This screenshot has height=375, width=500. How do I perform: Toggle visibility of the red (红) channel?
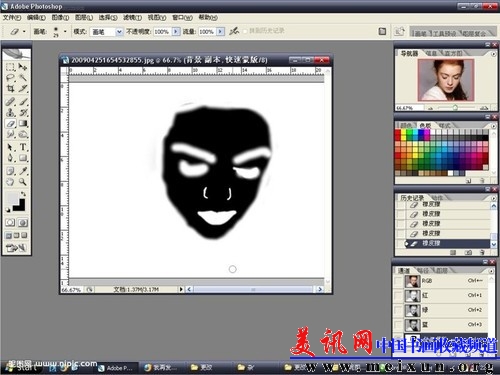pyautogui.click(x=398, y=295)
